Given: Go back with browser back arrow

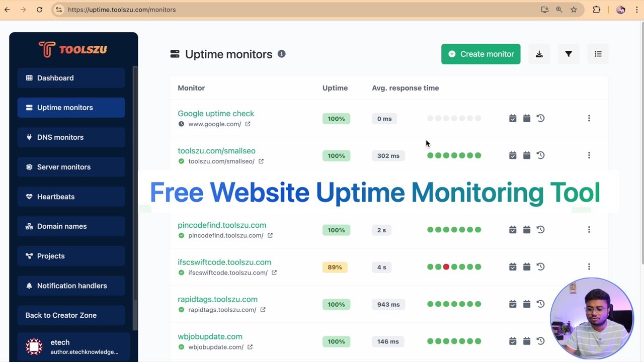Looking at the screenshot, I should 7,10.
